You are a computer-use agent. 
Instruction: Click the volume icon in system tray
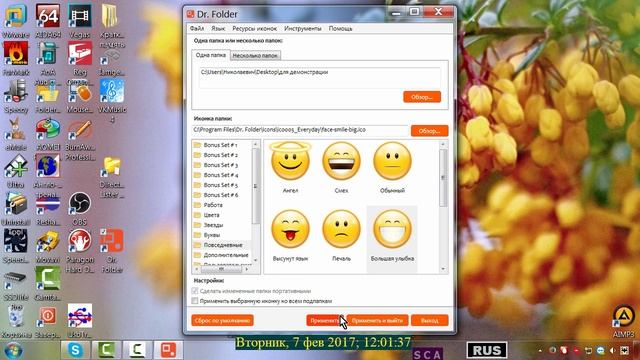pyautogui.click(x=613, y=351)
